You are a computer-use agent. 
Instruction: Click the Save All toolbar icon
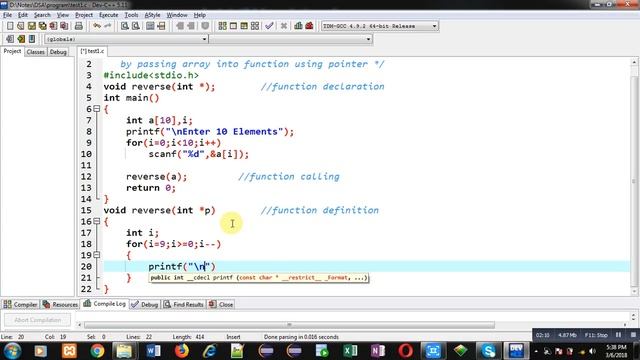[x=42, y=26]
